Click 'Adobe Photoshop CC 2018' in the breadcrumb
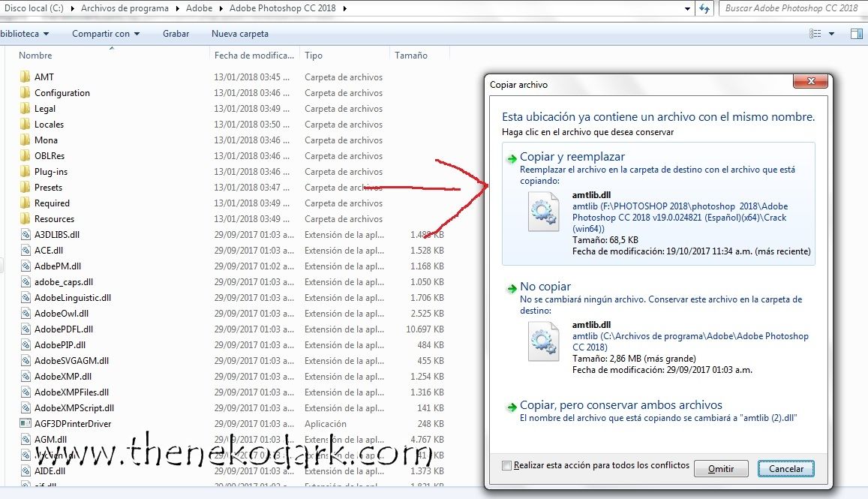 (x=282, y=8)
